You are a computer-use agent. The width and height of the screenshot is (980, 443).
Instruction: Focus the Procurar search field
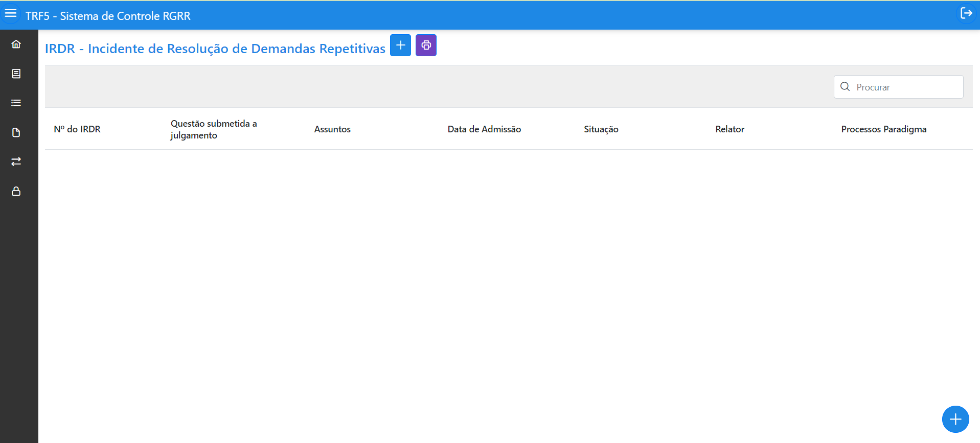(899, 87)
